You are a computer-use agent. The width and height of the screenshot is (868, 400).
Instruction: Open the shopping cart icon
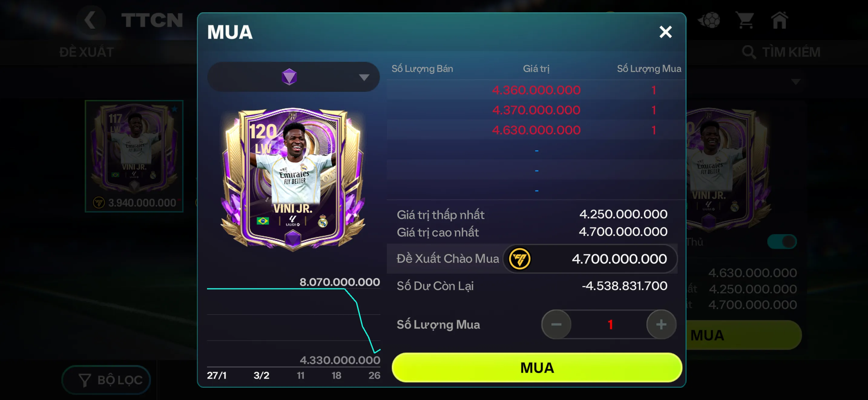click(x=745, y=20)
